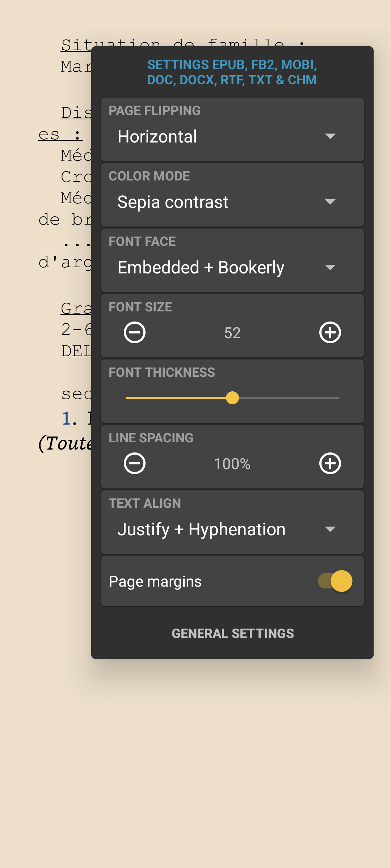391x868 pixels.
Task: Expand the Color Mode dropdown arrow
Action: 330,202
